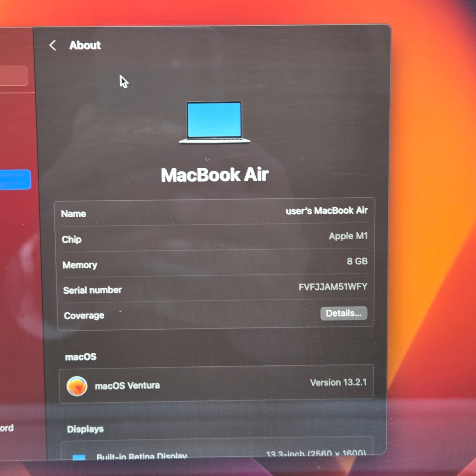The image size is (476, 476).
Task: Click the About page title
Action: [85, 45]
